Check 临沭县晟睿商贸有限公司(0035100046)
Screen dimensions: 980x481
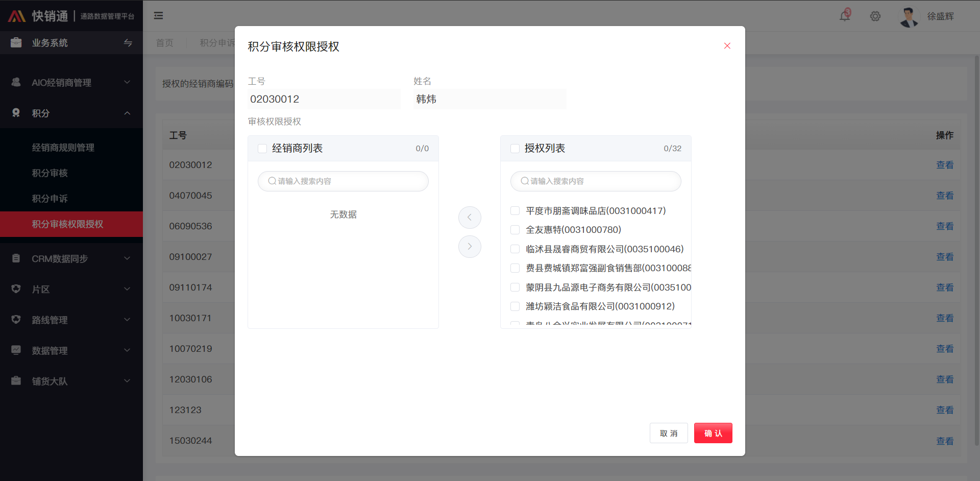pos(515,249)
